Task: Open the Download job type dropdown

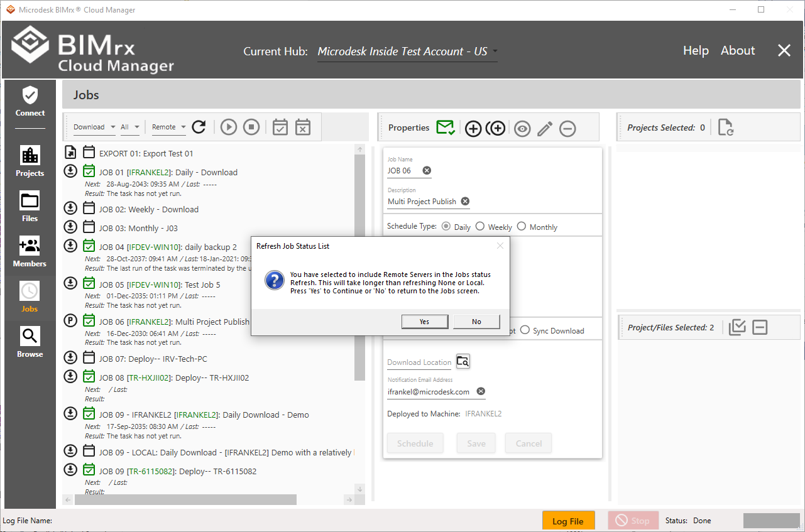Action: tap(94, 127)
